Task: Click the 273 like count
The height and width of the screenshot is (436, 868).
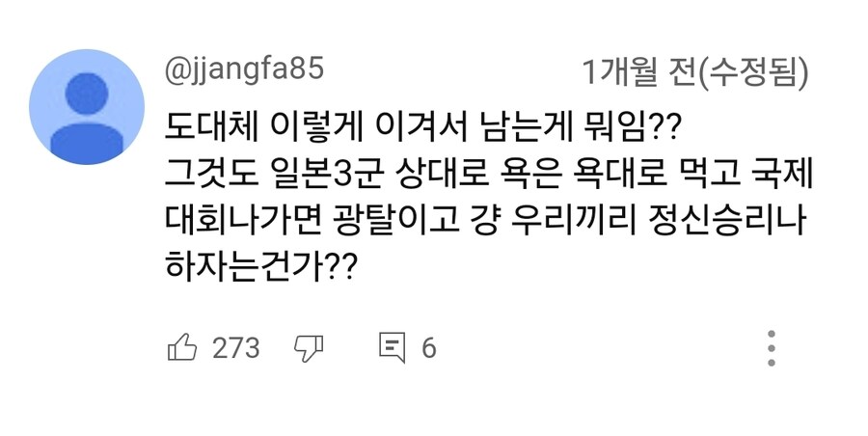Action: [x=235, y=347]
